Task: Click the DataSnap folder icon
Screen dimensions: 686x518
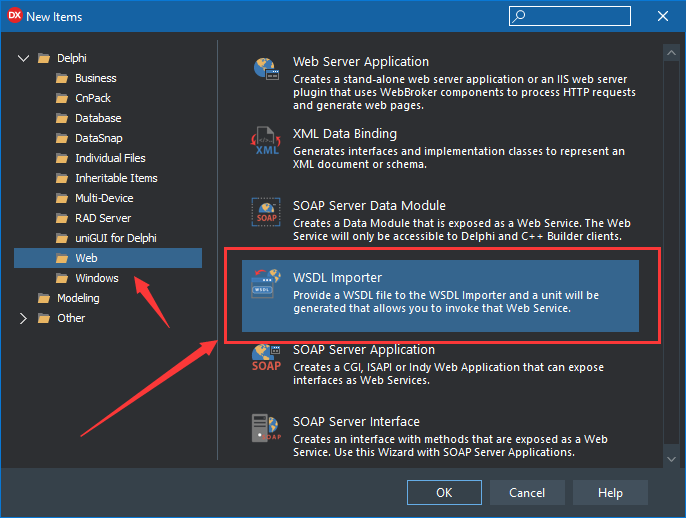Action: click(x=62, y=138)
